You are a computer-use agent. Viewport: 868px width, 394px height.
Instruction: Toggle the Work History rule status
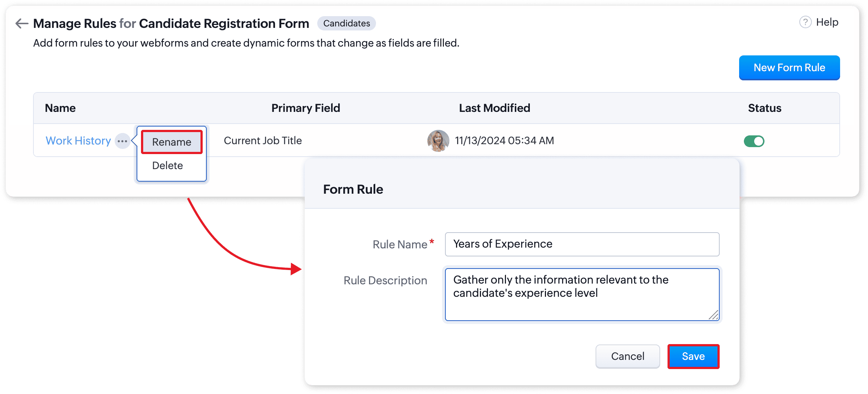(754, 141)
